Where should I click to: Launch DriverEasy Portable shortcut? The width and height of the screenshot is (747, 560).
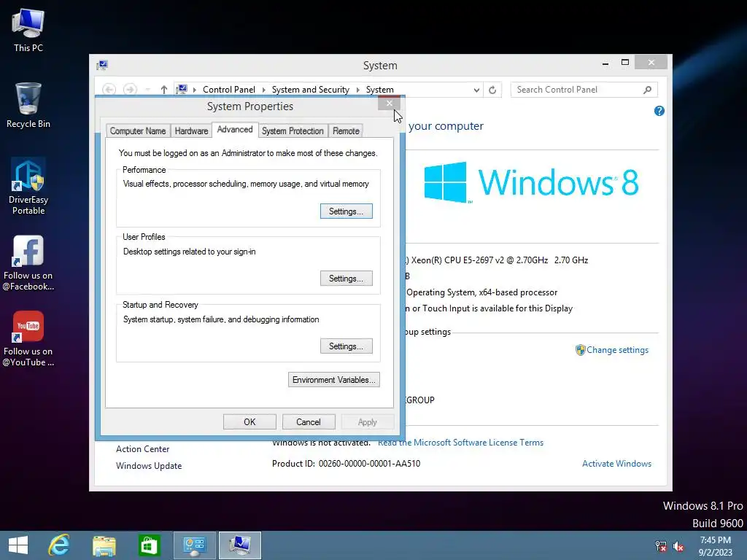pos(28,186)
